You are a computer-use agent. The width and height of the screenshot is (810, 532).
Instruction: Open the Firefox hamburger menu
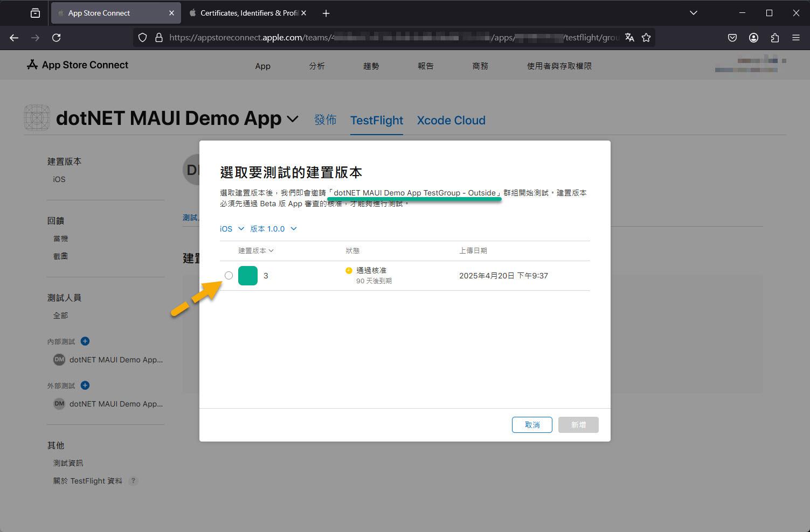[796, 38]
